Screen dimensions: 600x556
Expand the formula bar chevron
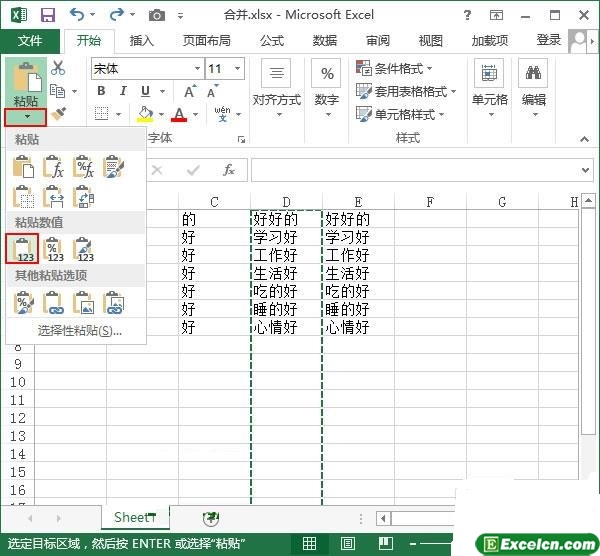585,170
